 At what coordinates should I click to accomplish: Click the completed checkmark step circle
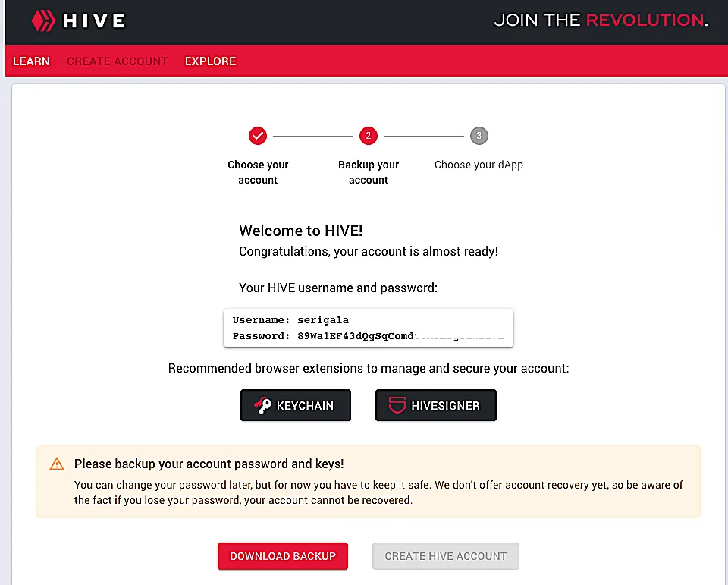tap(258, 136)
